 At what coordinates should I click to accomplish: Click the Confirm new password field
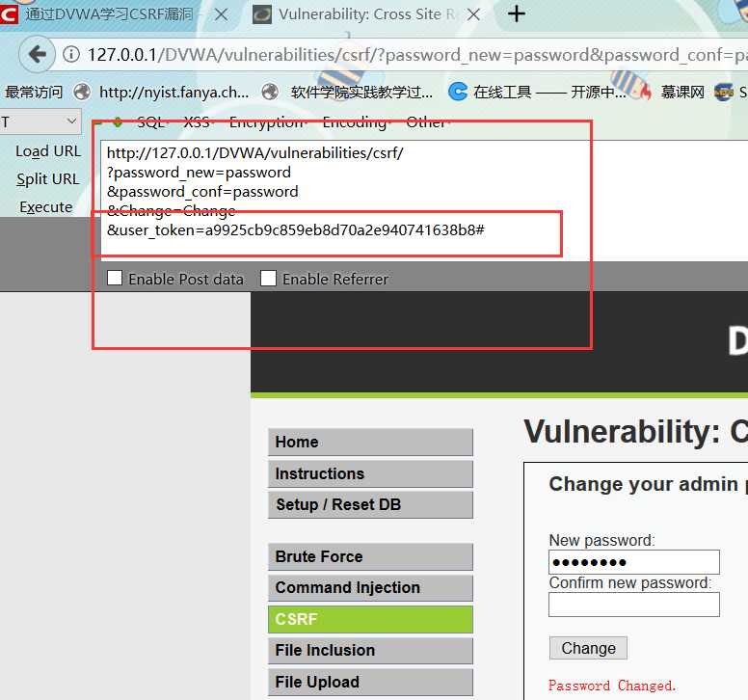[634, 605]
